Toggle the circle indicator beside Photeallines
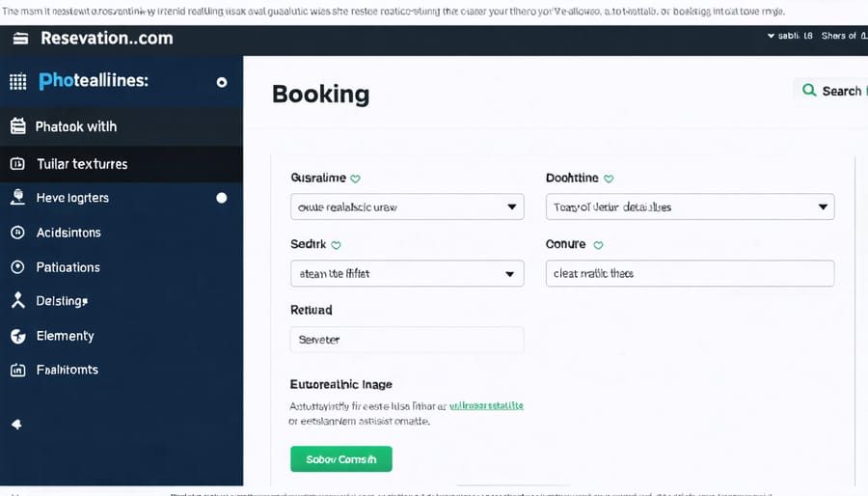868x496 pixels. pyautogui.click(x=222, y=83)
